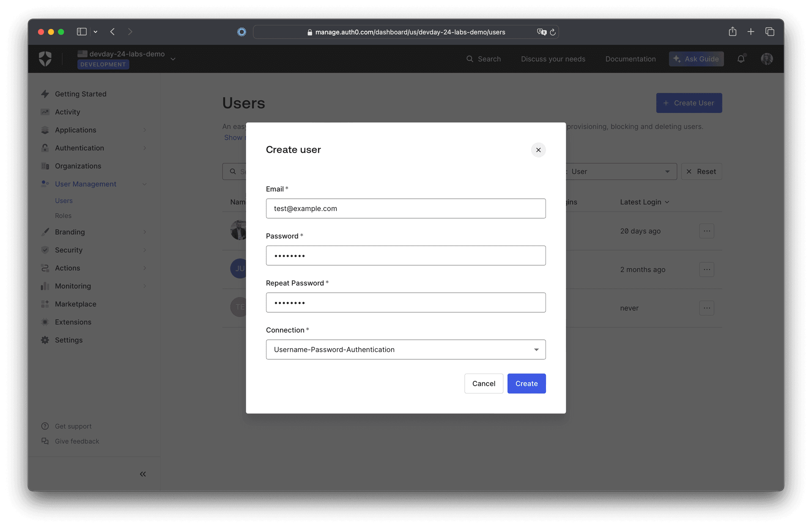
Task: Click the search icon in the top bar
Action: tap(469, 59)
